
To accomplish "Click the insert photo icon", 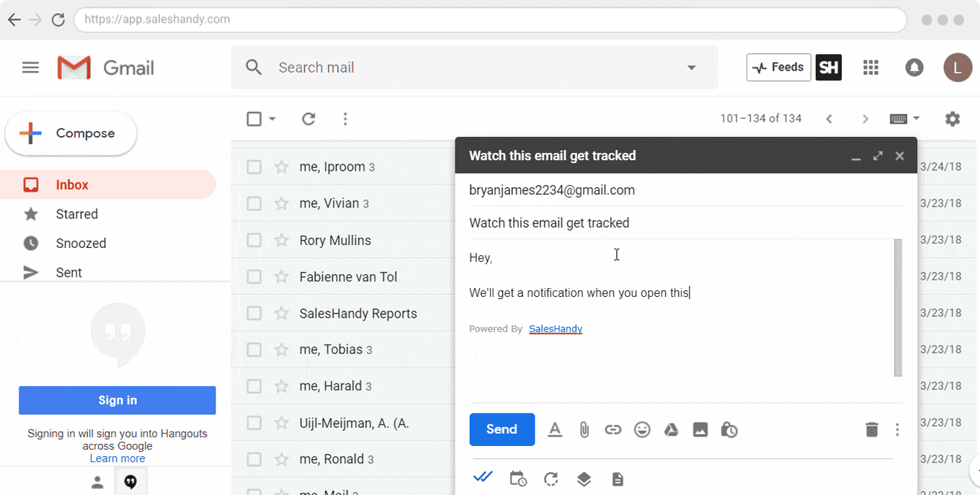I will (x=700, y=430).
